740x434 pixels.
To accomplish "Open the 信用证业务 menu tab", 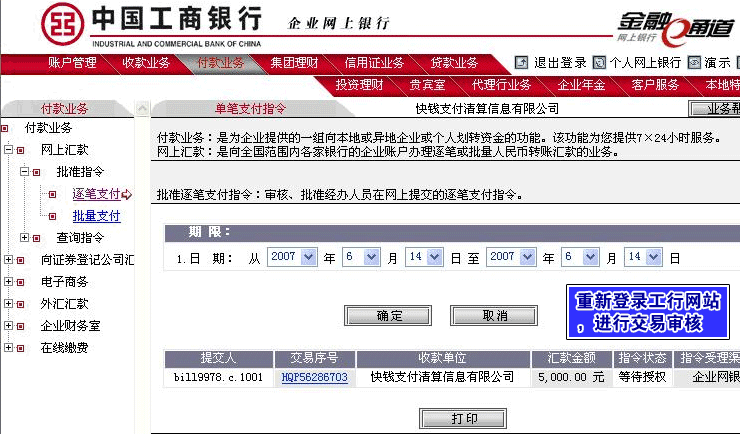I will tap(374, 63).
